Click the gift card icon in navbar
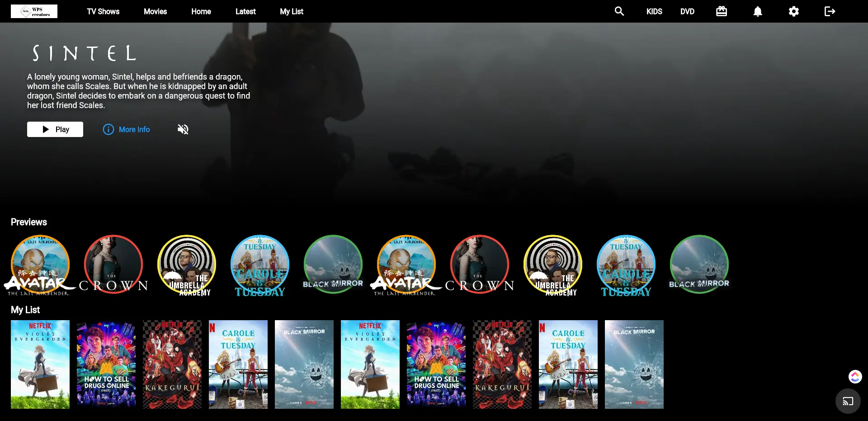The image size is (868, 421). (722, 11)
